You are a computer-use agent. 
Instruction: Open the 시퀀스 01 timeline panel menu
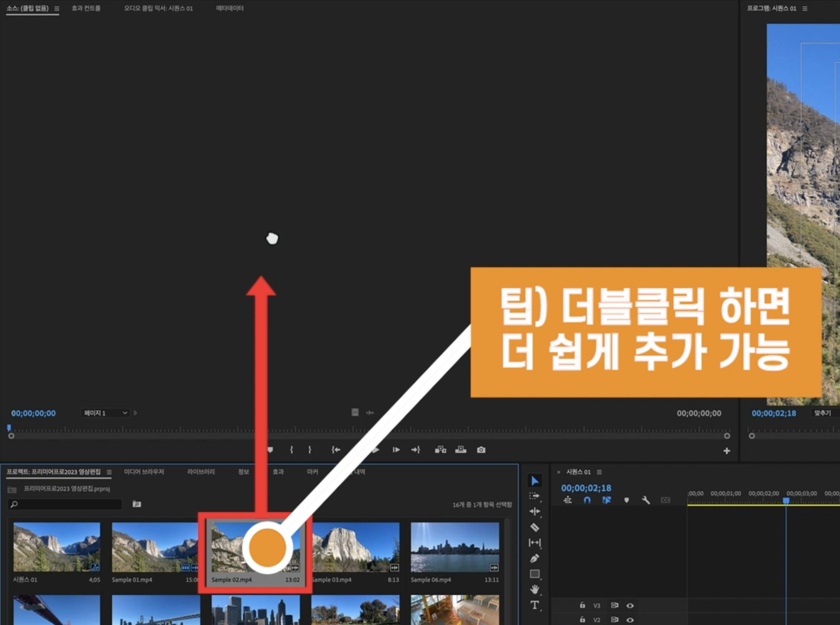tap(599, 472)
